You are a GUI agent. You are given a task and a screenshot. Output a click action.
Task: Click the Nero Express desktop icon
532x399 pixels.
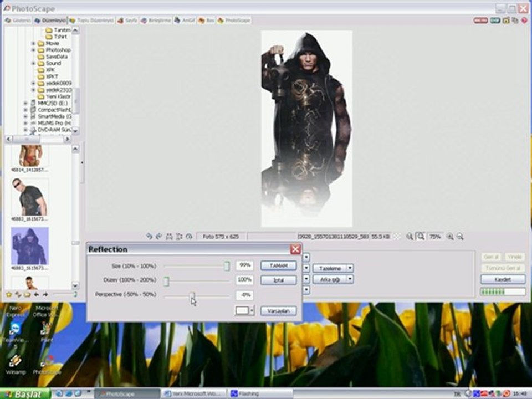pos(15,310)
